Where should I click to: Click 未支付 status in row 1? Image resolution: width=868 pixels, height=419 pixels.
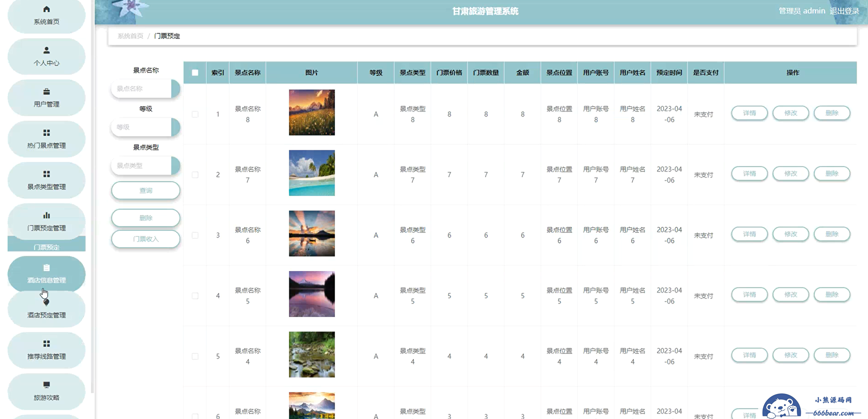704,114
